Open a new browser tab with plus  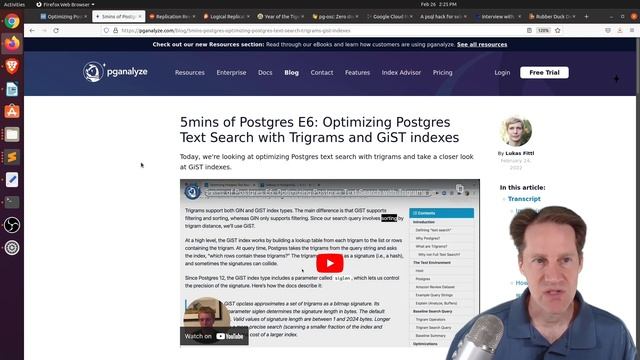[x=586, y=16]
